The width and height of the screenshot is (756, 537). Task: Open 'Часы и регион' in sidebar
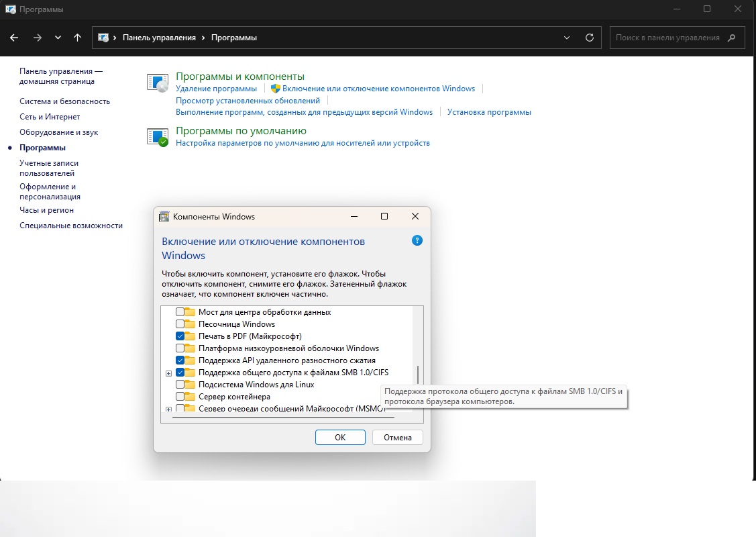[46, 210]
